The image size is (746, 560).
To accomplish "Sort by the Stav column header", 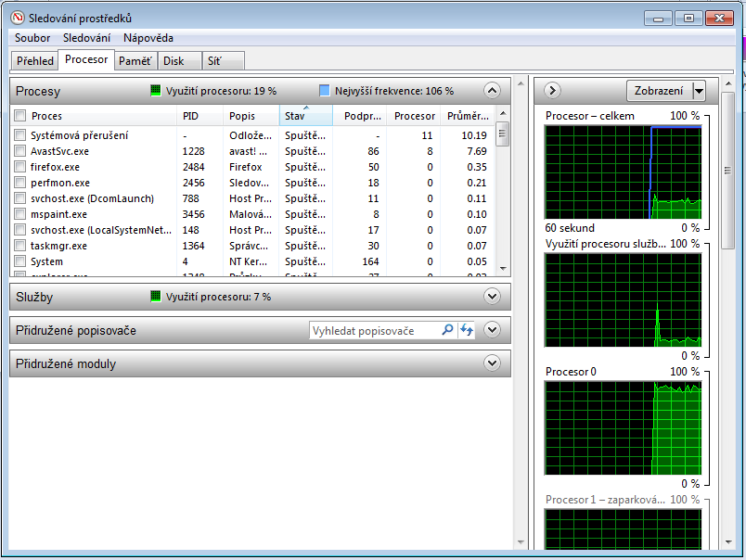I will [x=305, y=116].
